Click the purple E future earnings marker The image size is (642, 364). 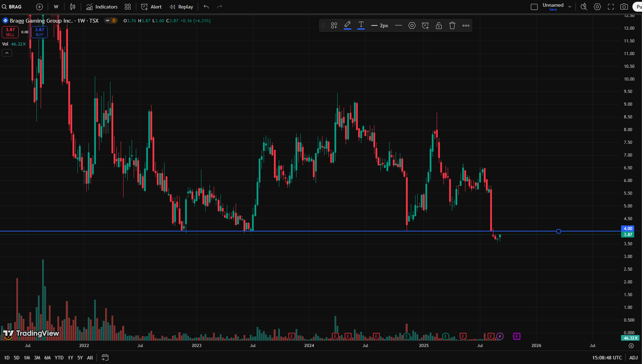(x=517, y=336)
